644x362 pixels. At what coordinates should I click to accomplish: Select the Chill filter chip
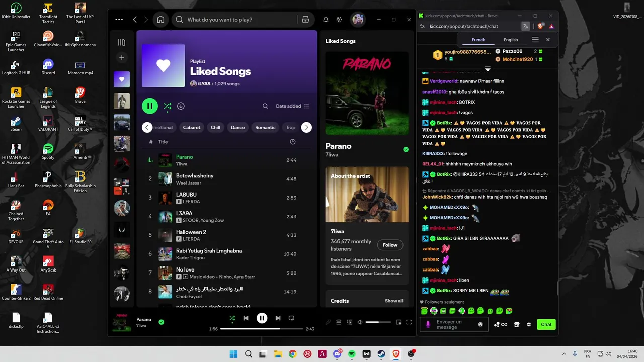[215, 128]
